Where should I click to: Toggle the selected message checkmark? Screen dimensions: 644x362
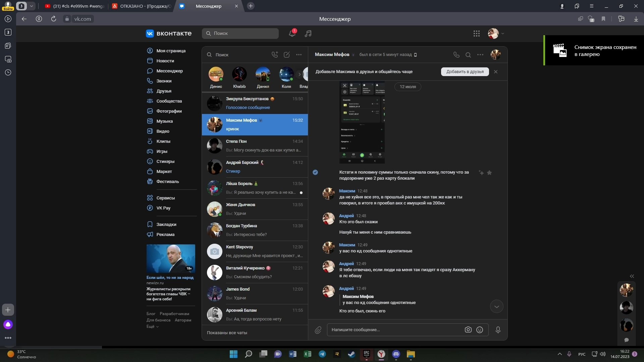[315, 172]
